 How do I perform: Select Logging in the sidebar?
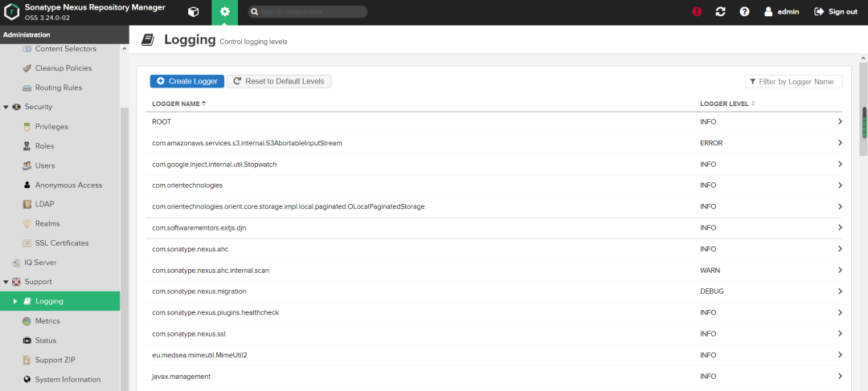coord(59,301)
